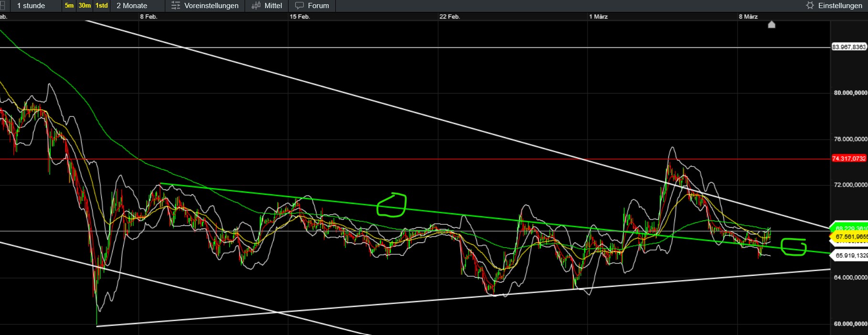Image resolution: width=868 pixels, height=335 pixels.
Task: Click the yellow 67.561 price tag
Action: (x=850, y=237)
